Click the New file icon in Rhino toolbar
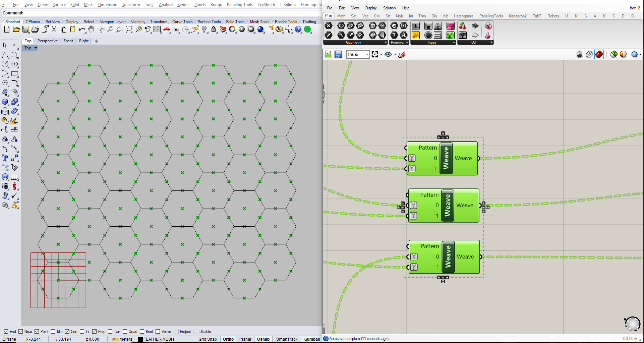The width and height of the screenshot is (644, 343). pos(7,30)
